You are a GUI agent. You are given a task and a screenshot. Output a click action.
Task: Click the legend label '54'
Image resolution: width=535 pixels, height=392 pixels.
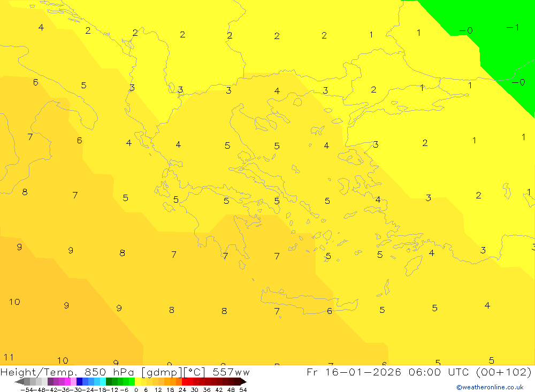click(x=243, y=390)
